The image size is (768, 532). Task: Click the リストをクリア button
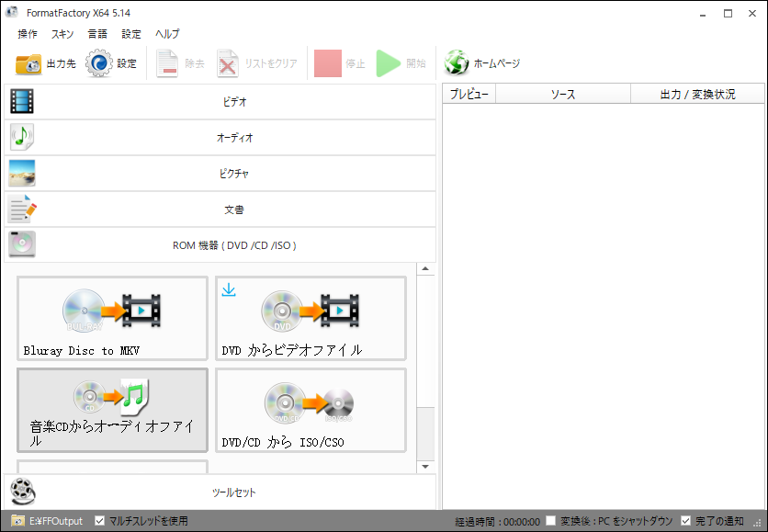[x=257, y=63]
